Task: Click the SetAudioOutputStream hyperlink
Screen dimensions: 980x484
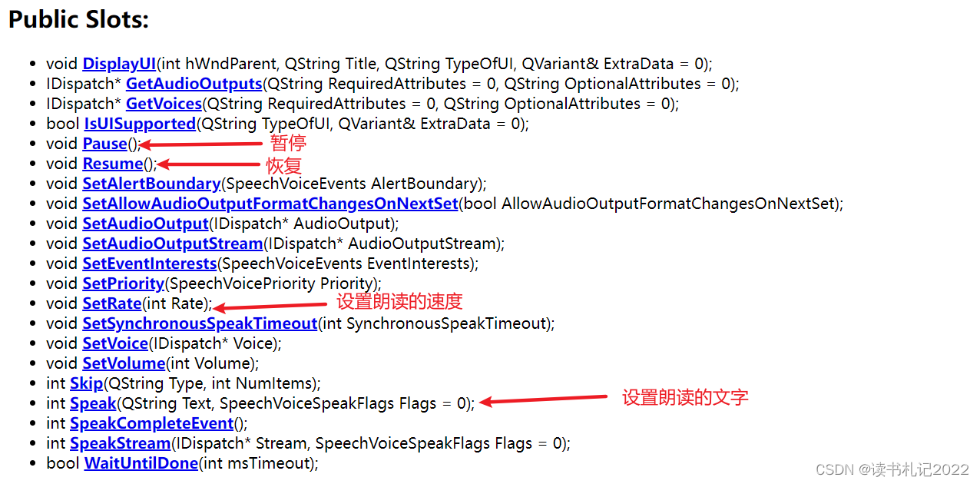Action: tap(172, 243)
